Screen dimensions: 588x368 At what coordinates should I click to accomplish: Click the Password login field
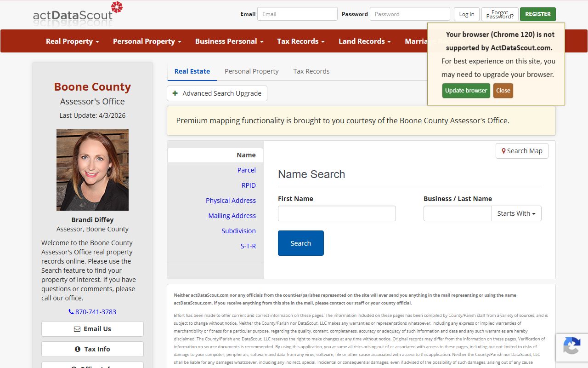click(x=410, y=14)
